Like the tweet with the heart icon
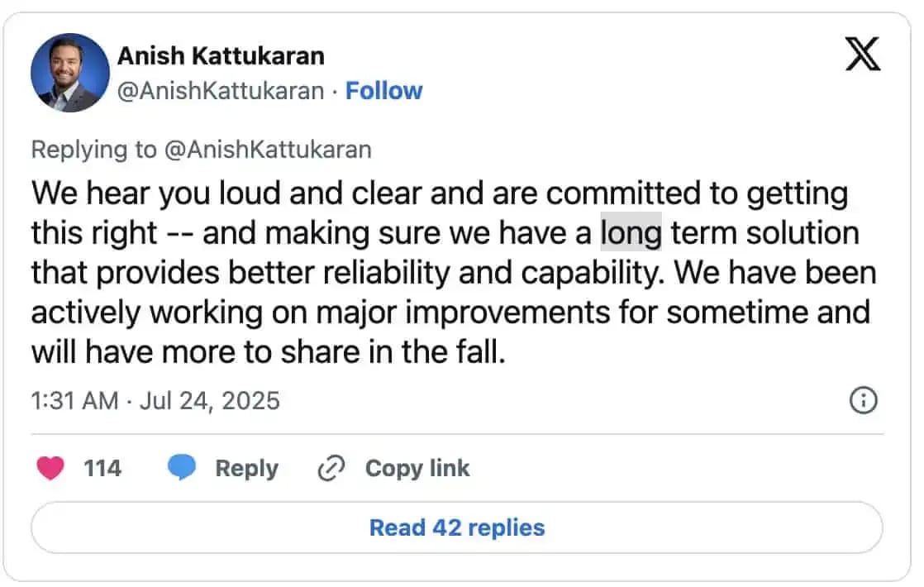The height and width of the screenshot is (587, 924). tap(50, 469)
